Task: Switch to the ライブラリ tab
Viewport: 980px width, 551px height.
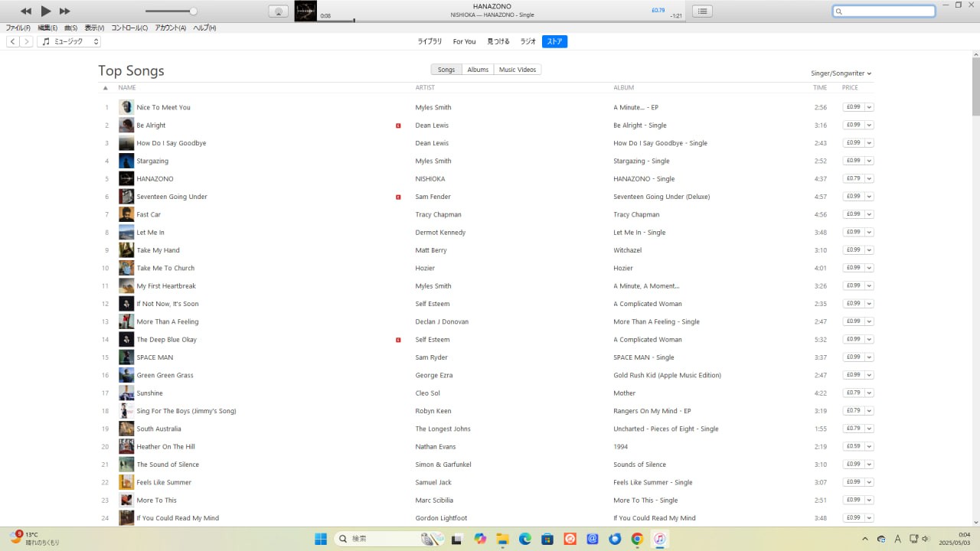Action: coord(430,41)
